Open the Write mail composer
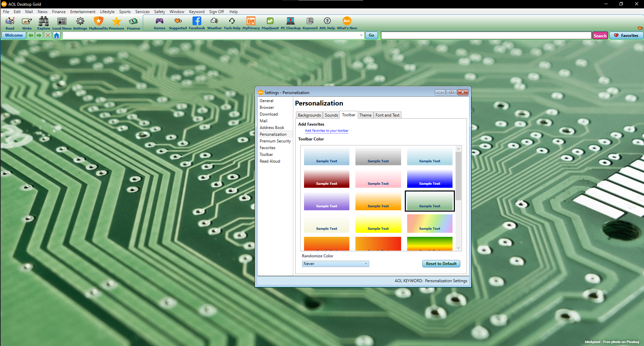Viewport: 644px width, 346px height. point(27,23)
